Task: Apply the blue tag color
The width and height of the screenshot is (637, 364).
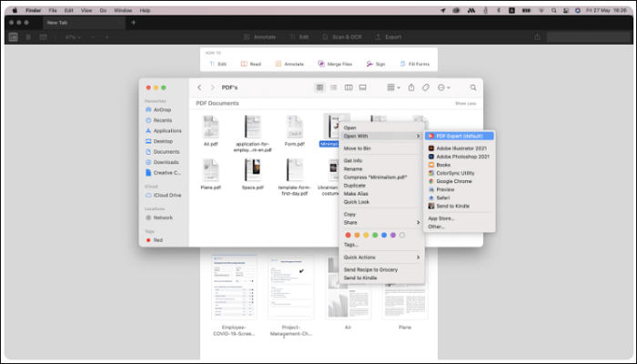Action: pos(384,235)
